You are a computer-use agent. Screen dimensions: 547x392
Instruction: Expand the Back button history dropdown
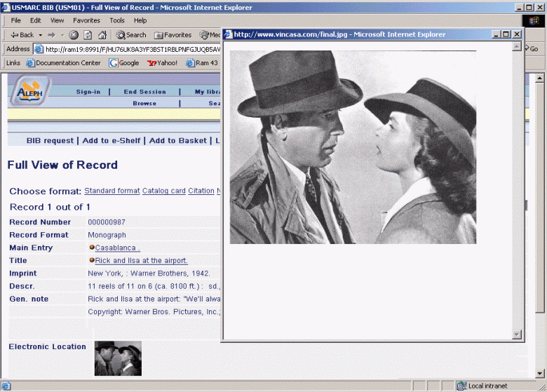(40, 35)
